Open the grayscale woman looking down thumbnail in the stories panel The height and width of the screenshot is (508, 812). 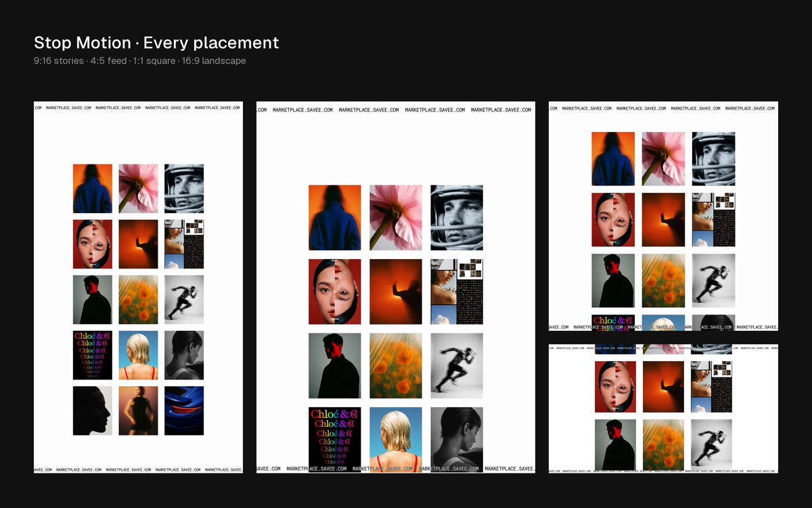pos(184,355)
